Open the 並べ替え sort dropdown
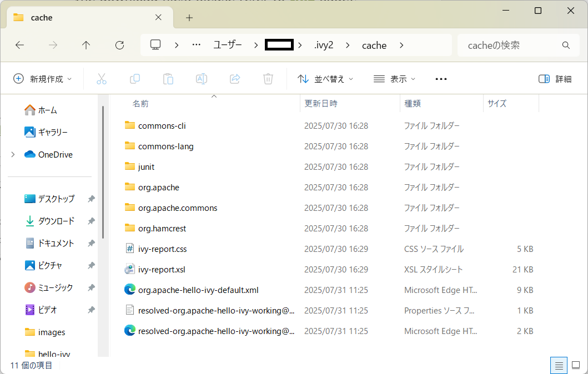Viewport: 588px width, 374px height. (x=325, y=79)
